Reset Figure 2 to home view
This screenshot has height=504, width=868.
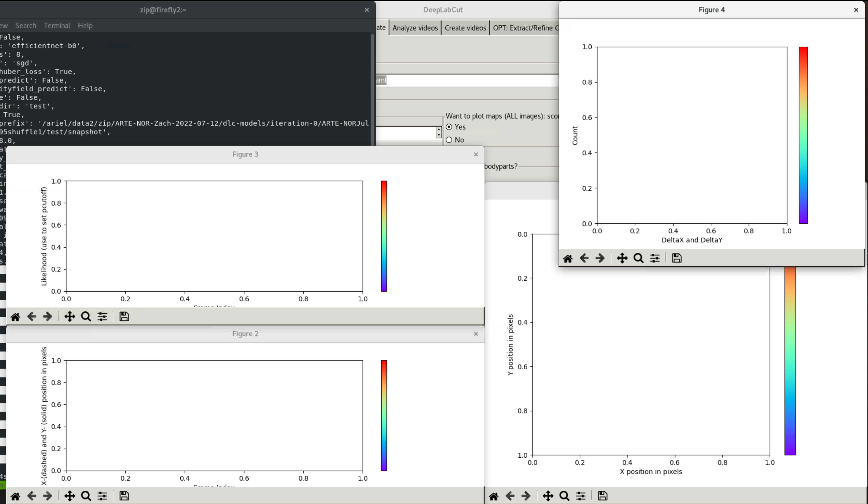pos(15,496)
